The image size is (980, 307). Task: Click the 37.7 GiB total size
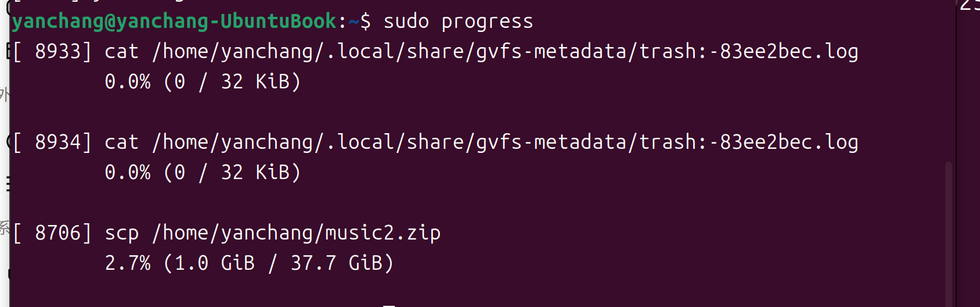click(x=337, y=263)
